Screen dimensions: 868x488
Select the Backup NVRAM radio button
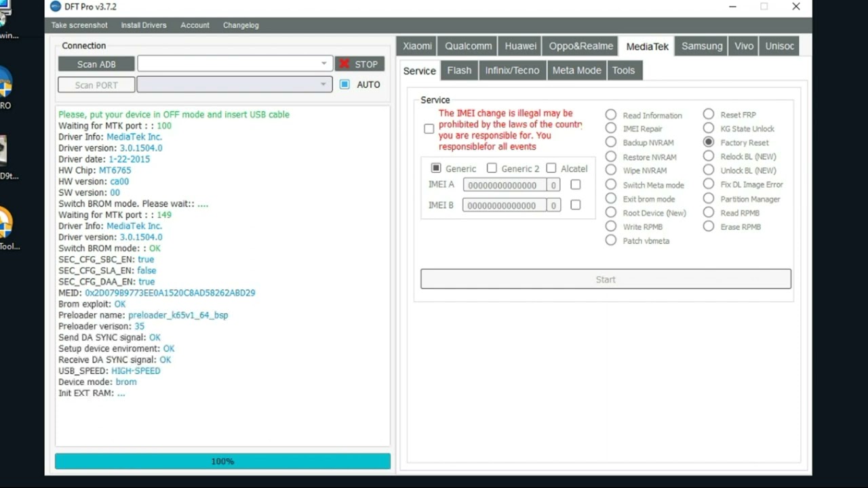pos(611,142)
